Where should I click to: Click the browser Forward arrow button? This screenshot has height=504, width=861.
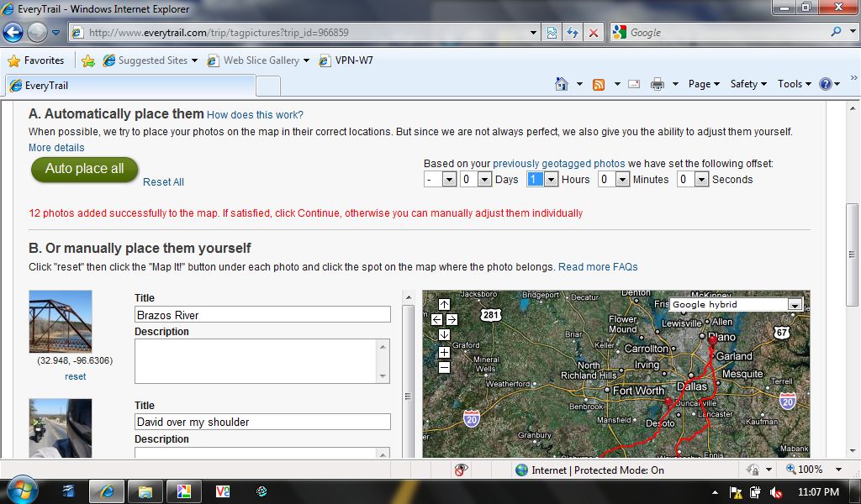pos(37,33)
